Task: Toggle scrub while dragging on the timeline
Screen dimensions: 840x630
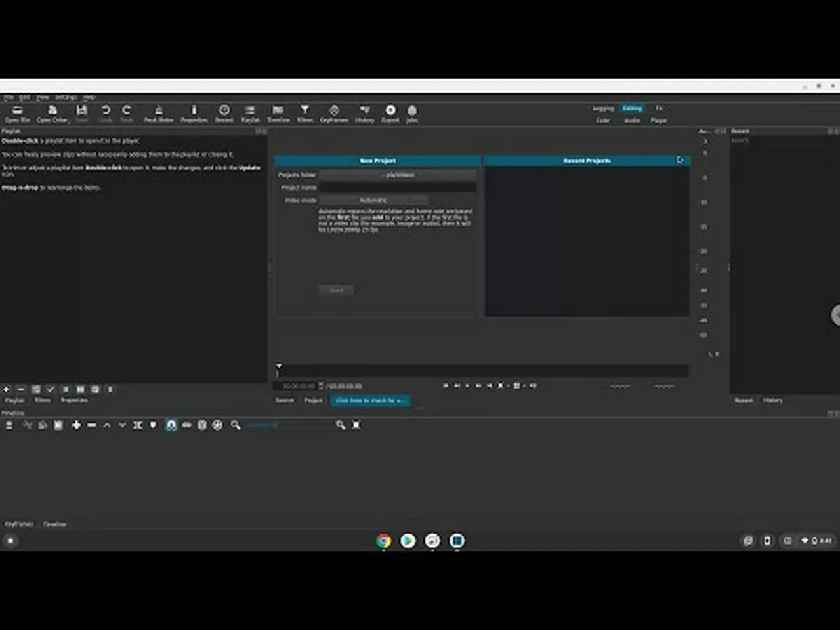Action: (187, 425)
